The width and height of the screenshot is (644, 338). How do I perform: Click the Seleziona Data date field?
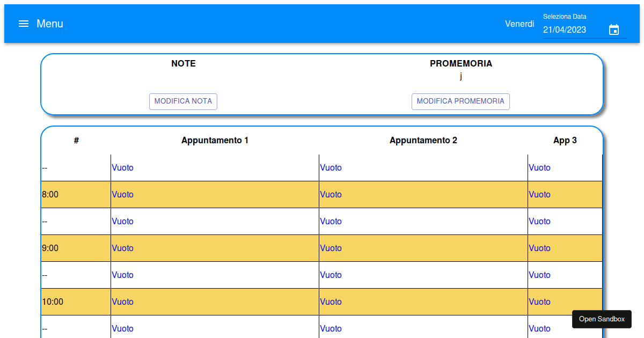click(572, 30)
